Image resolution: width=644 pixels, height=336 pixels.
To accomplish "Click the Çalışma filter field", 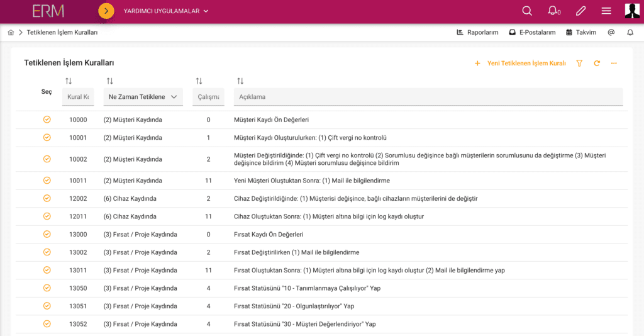I will (208, 97).
